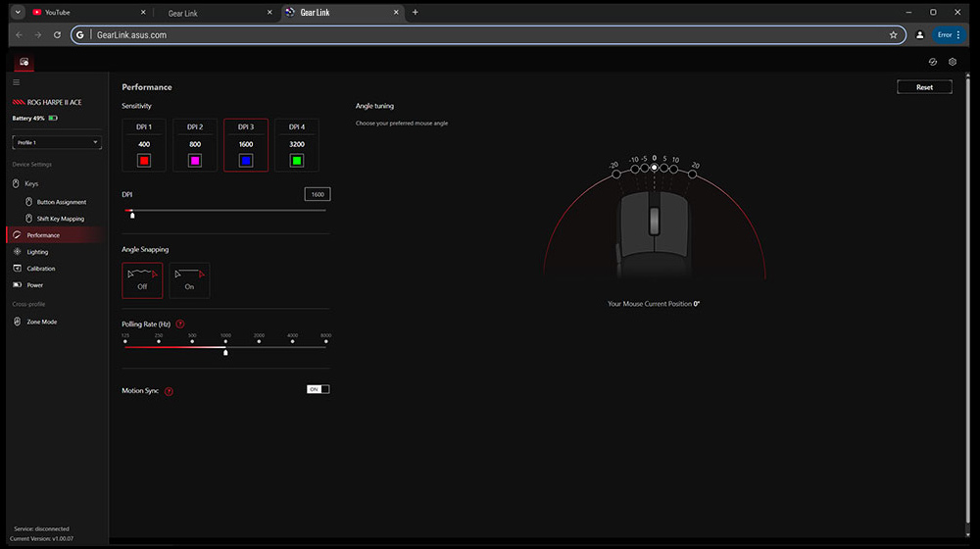
Task: Click the mouse device icon tab
Action: (x=24, y=62)
